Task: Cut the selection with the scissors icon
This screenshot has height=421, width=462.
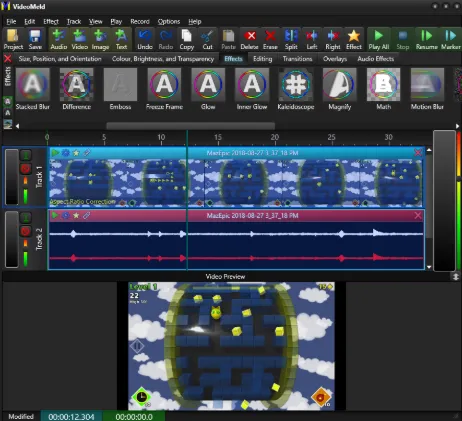Action: [207, 40]
